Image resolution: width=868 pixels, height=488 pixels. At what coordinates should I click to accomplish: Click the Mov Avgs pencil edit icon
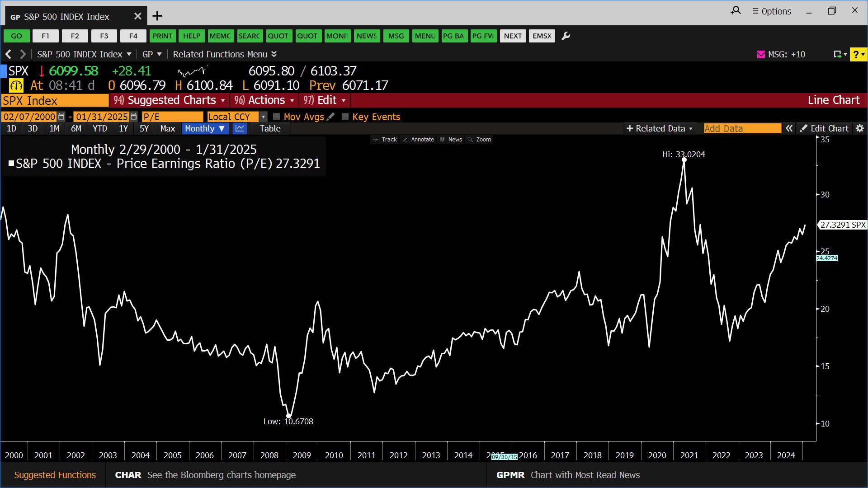[x=331, y=117]
